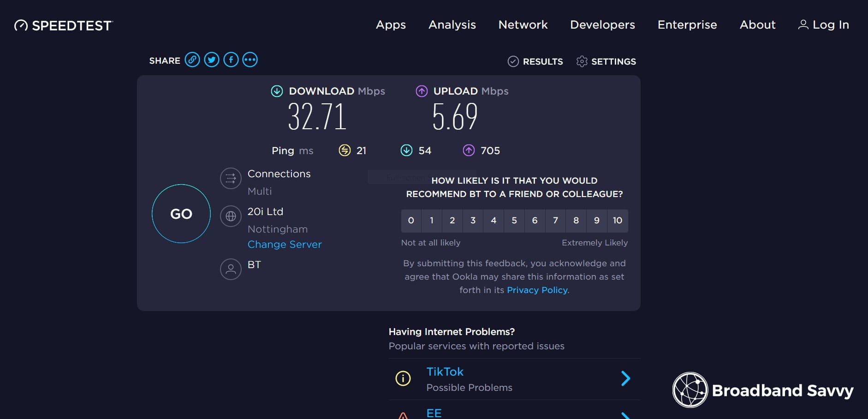Viewport: 868px width, 419px height.
Task: Open the About menu
Action: coord(757,24)
